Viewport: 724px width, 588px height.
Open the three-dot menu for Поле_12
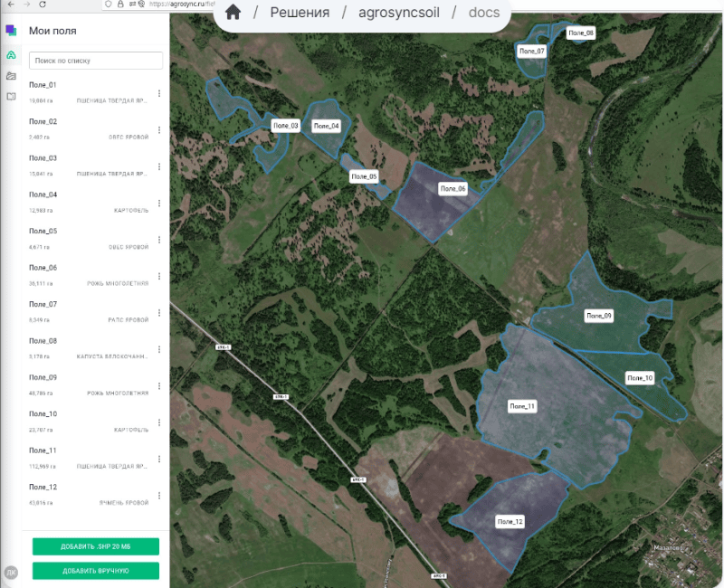coord(159,495)
